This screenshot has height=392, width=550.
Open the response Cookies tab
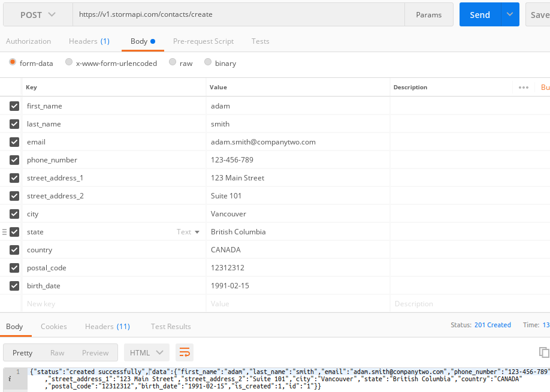point(54,327)
